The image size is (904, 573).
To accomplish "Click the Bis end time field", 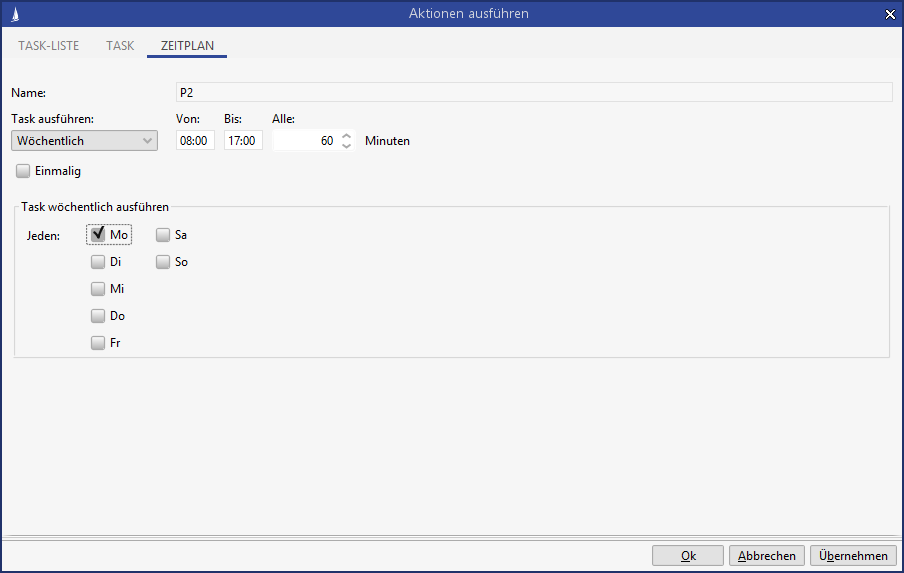I will click(243, 141).
